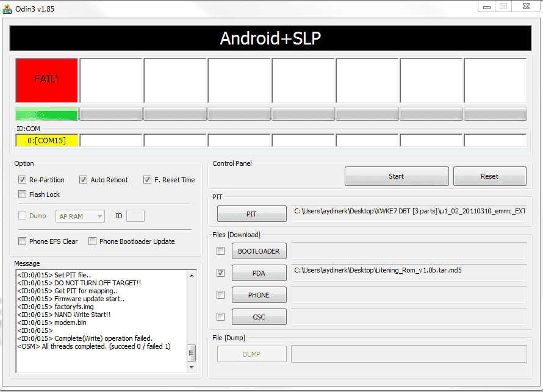Click the PDA file path field
543x392 pixels.
pos(409,273)
